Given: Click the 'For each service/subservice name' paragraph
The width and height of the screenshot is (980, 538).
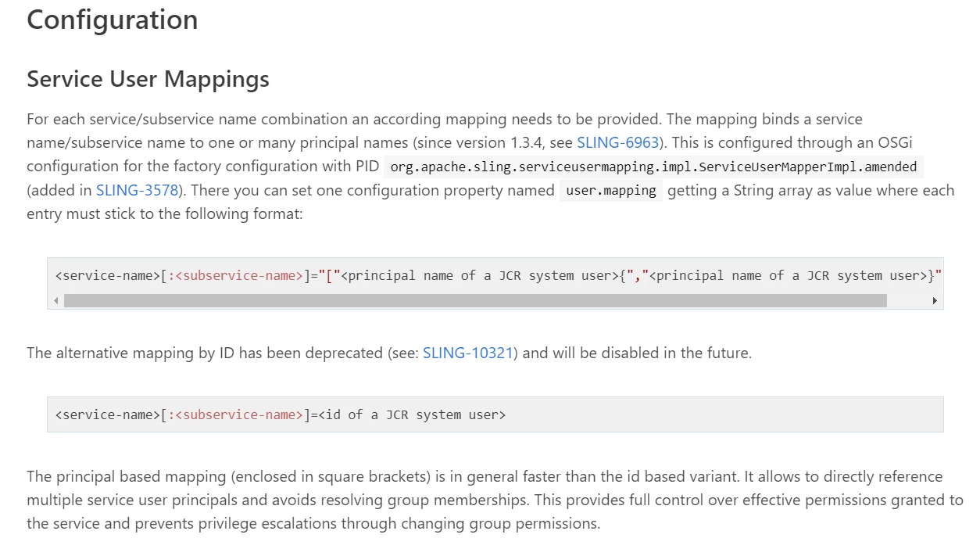Looking at the screenshot, I should 491,167.
